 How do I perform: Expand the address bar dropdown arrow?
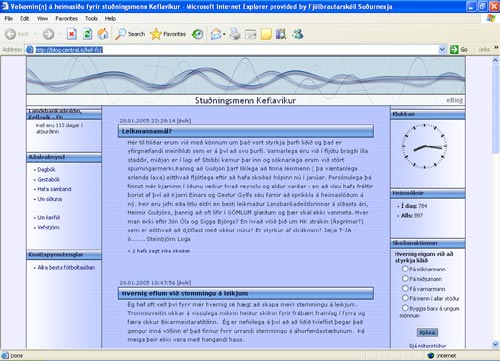click(442, 50)
